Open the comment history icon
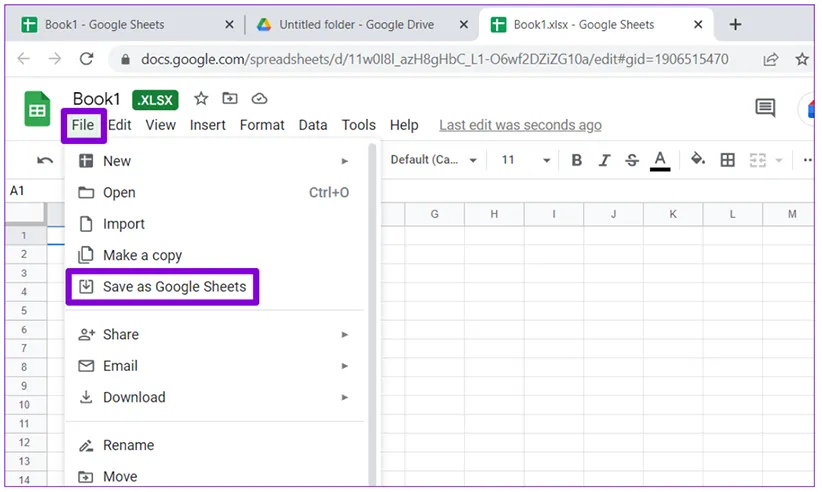Screen dimensions: 822x492 [765, 107]
